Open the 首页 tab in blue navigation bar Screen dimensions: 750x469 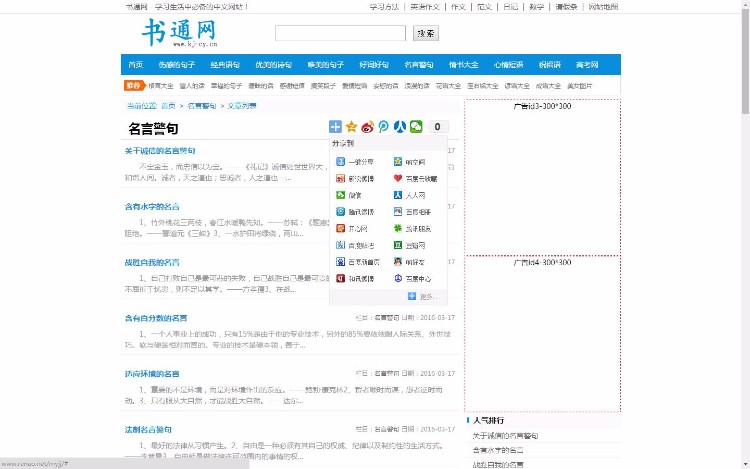[x=135, y=65]
